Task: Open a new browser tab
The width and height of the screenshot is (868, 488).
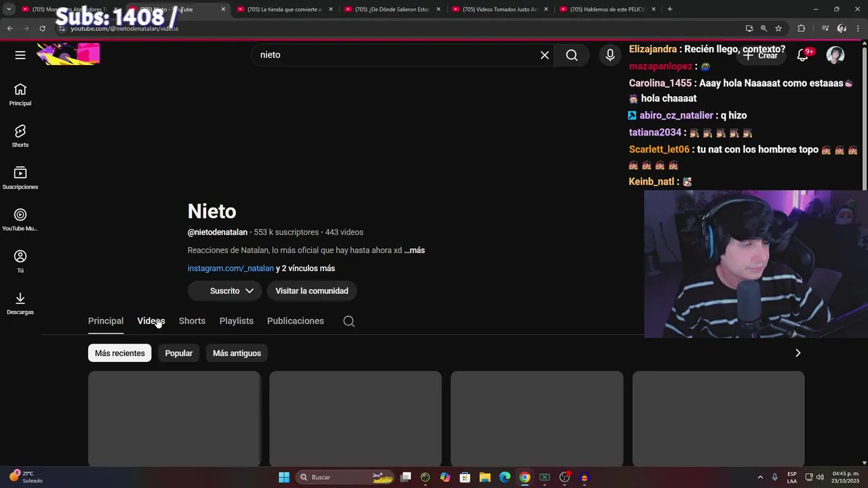Action: coord(670,9)
